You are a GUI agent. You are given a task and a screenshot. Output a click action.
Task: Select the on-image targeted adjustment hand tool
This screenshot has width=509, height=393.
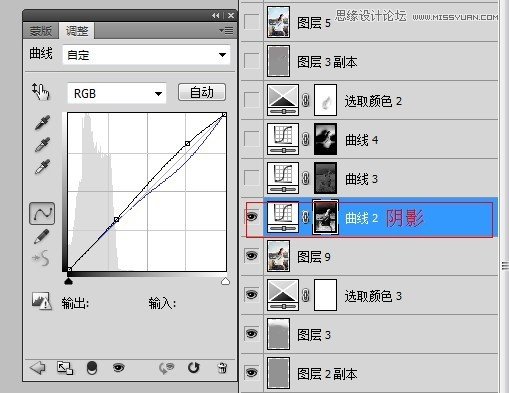coord(41,92)
